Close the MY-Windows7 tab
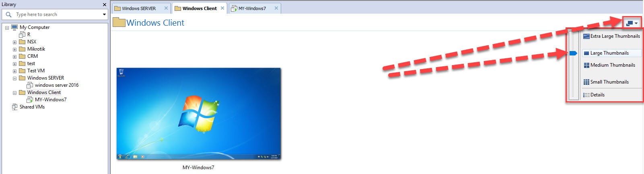The image size is (644, 174). click(x=276, y=8)
